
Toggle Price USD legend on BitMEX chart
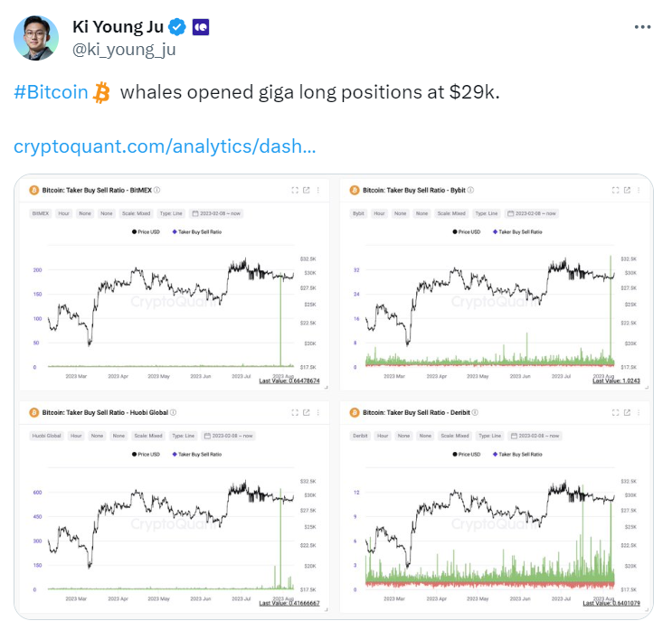click(146, 231)
